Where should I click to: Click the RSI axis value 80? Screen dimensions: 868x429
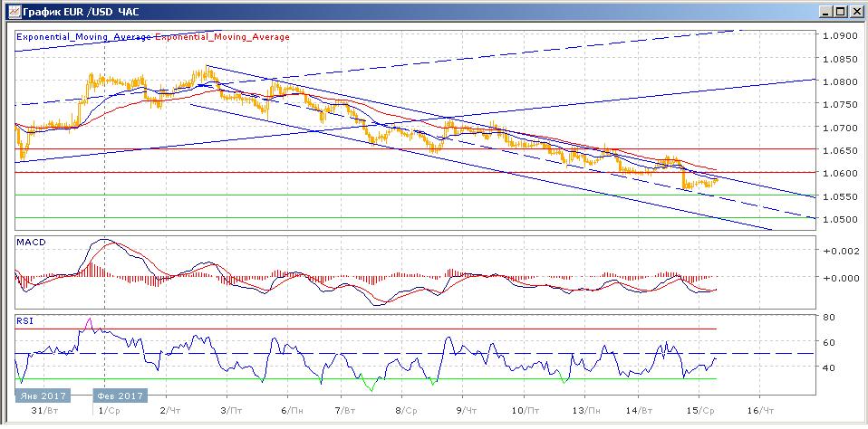click(829, 318)
